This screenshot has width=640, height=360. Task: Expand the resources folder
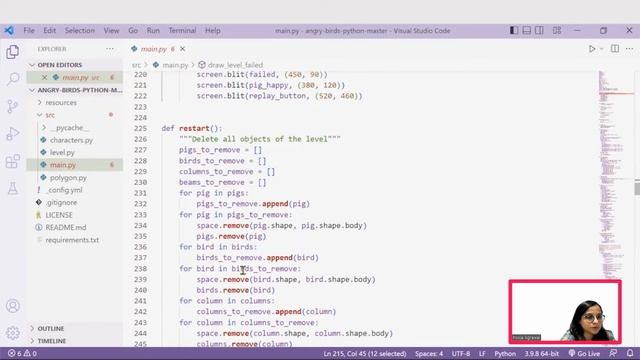tap(61, 102)
